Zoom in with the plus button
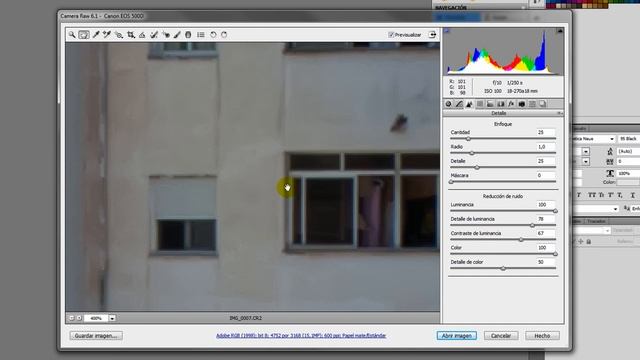The width and height of the screenshot is (640, 360). (79, 318)
